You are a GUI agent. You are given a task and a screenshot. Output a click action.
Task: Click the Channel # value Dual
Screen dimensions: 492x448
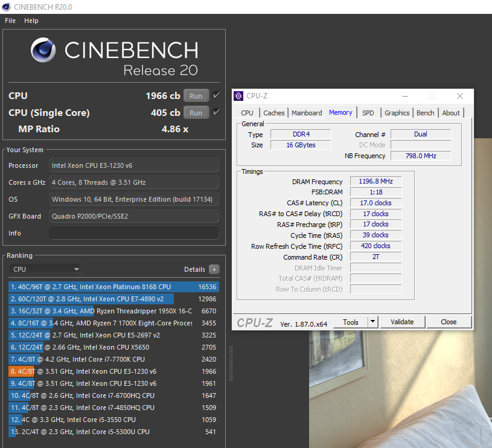(421, 134)
